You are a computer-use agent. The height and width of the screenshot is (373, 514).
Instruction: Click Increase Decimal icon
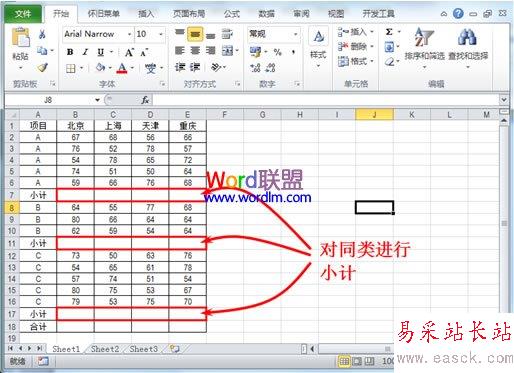255,68
